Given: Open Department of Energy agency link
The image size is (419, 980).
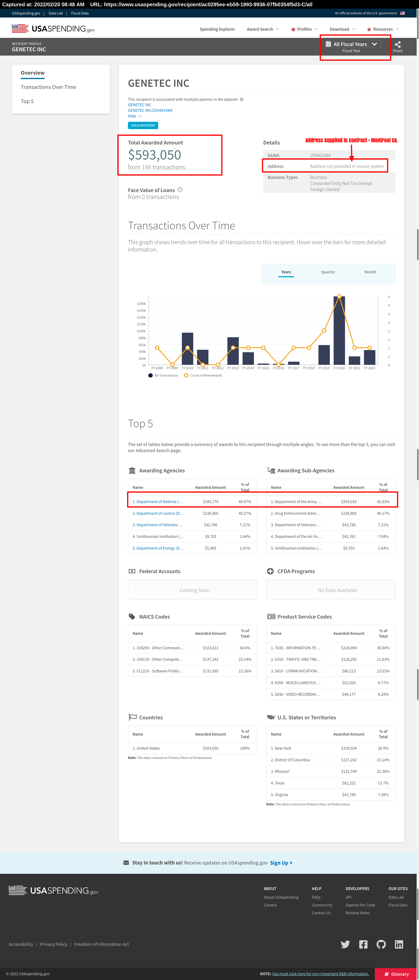Looking at the screenshot, I should click(158, 548).
